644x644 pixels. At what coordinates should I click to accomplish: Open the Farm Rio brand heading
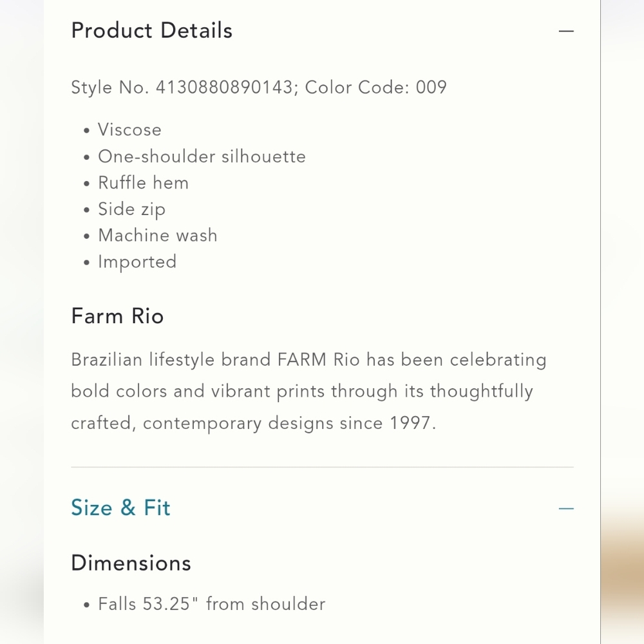(117, 316)
